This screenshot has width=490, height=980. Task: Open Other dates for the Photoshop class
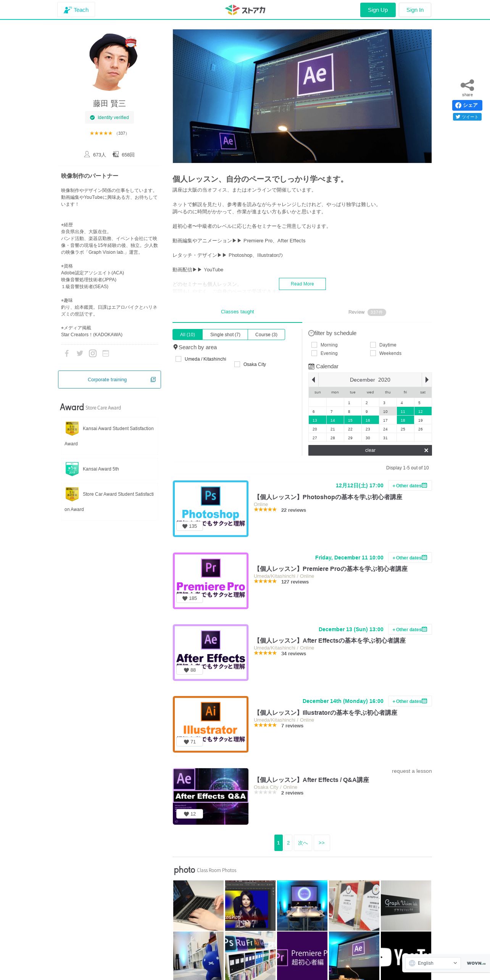[x=410, y=486]
